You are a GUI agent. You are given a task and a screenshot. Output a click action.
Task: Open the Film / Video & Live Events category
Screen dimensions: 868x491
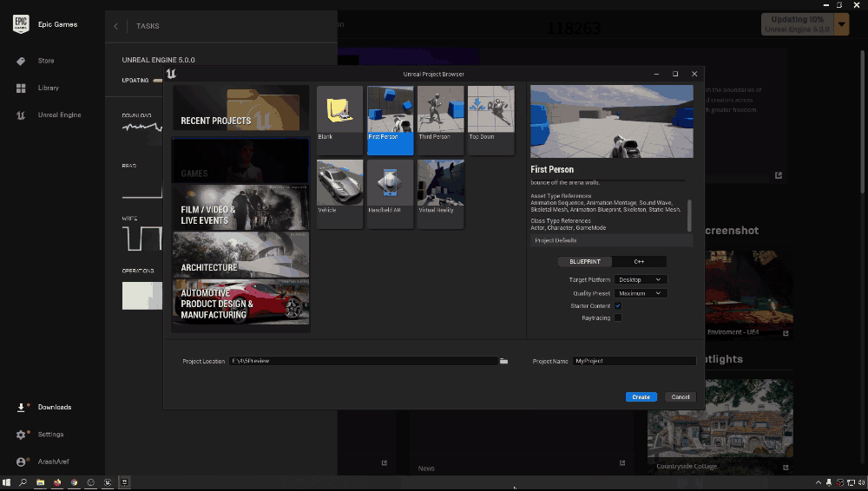pyautogui.click(x=240, y=208)
